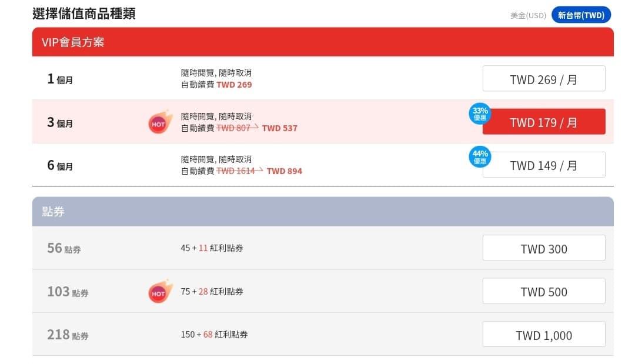
Task: Select 新台幣(TWD) currency option
Action: (x=581, y=15)
